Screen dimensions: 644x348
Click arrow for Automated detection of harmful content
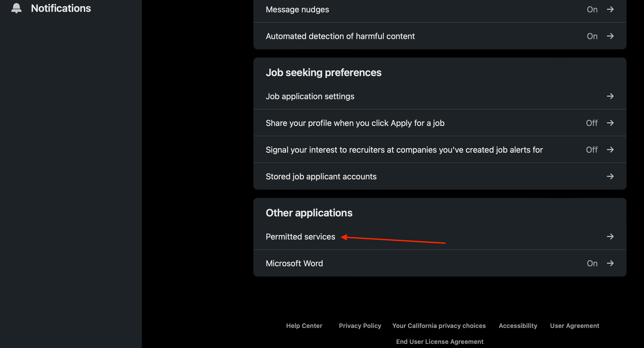pos(610,36)
